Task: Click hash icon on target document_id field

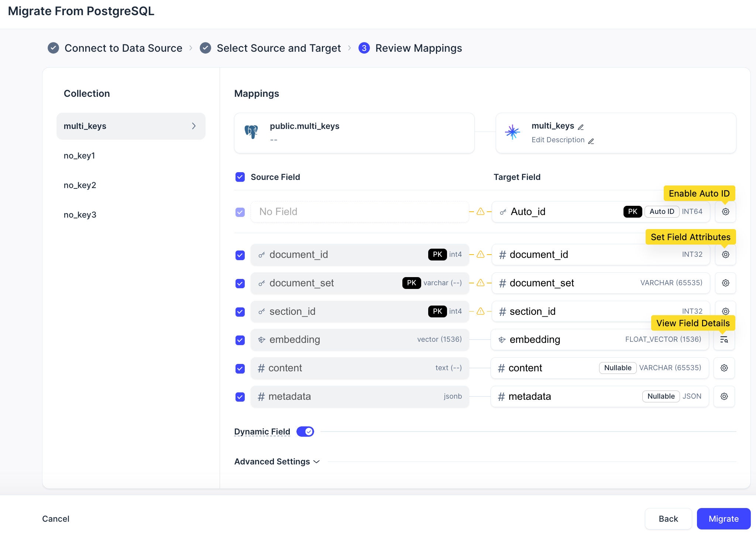Action: tap(502, 255)
